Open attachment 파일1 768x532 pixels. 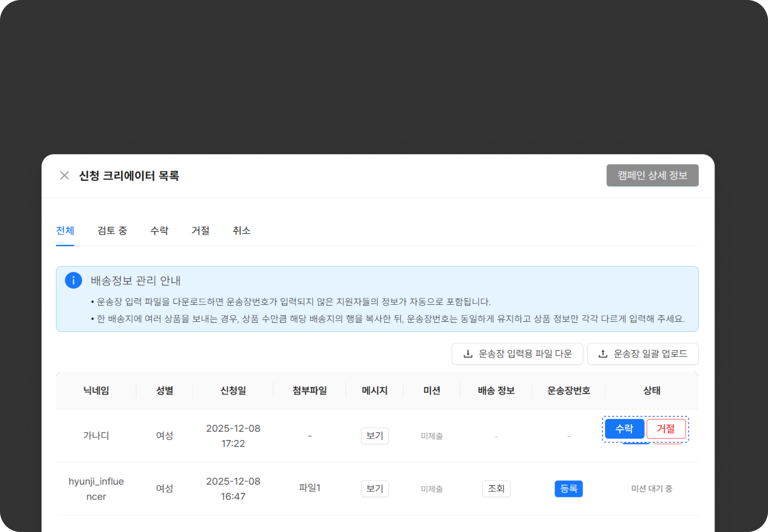310,488
